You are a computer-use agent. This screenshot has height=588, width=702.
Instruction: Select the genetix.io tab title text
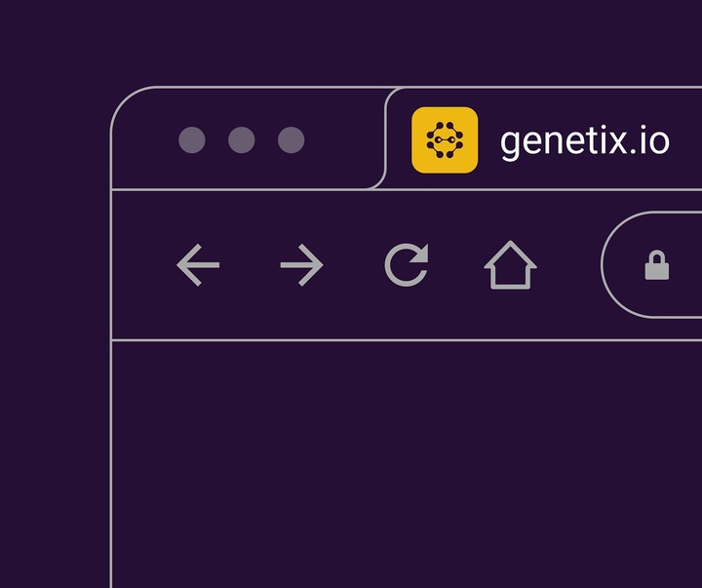tap(584, 142)
